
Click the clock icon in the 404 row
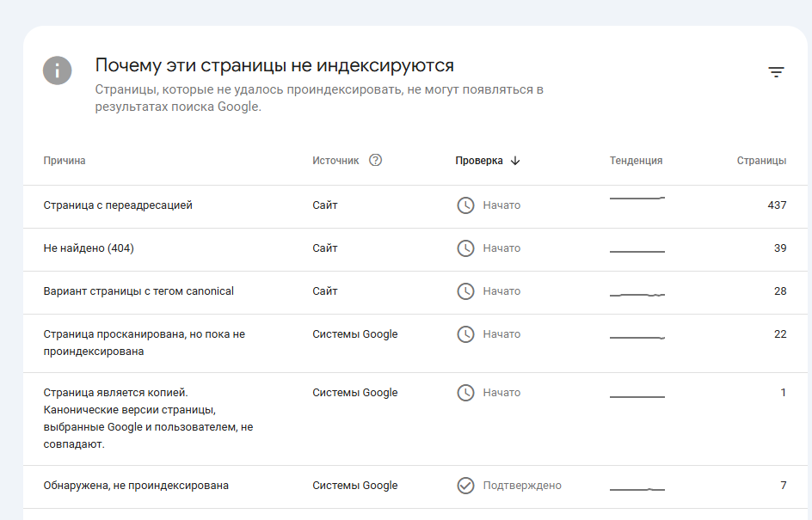[465, 248]
